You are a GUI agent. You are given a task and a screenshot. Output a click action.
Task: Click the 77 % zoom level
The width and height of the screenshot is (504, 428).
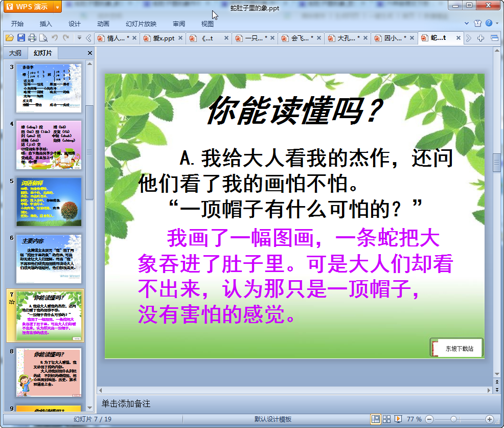click(x=414, y=419)
